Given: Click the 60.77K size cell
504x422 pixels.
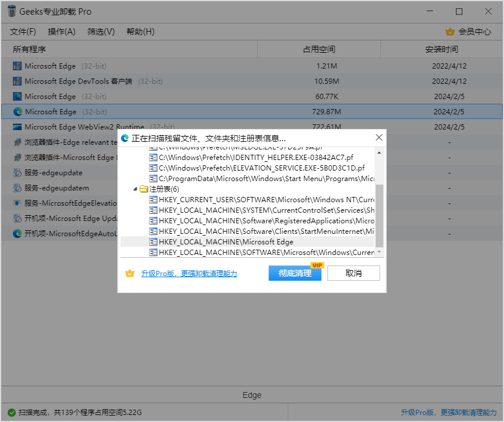Looking at the screenshot, I should 326,97.
